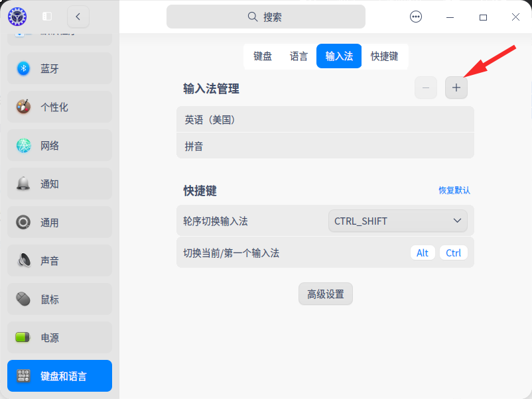Viewport: 532px width, 399px height.
Task: Select the Network globe icon entry
Action: 60,145
